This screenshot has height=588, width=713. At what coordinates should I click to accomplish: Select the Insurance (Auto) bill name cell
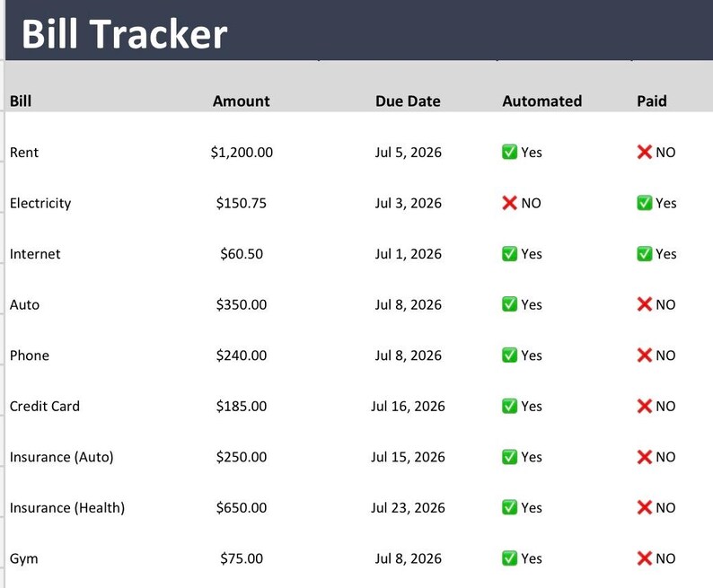coord(61,457)
